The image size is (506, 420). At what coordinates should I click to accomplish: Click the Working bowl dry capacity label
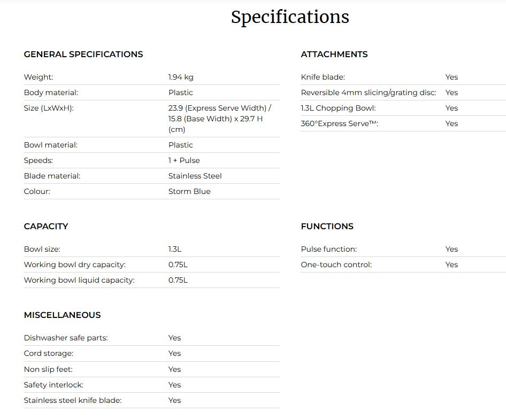[74, 265]
